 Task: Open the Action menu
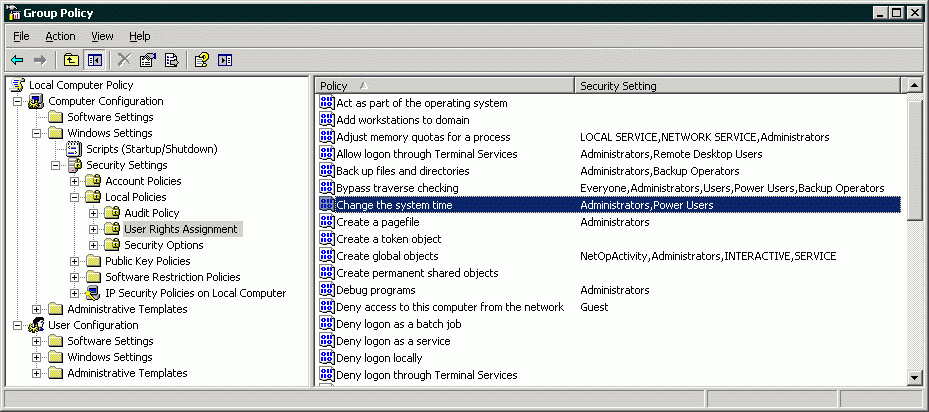(60, 36)
